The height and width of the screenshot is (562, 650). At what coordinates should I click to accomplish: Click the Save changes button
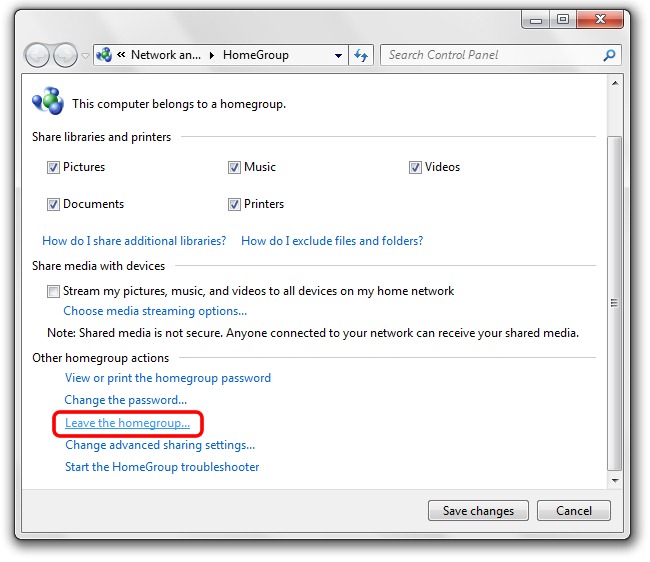click(478, 511)
